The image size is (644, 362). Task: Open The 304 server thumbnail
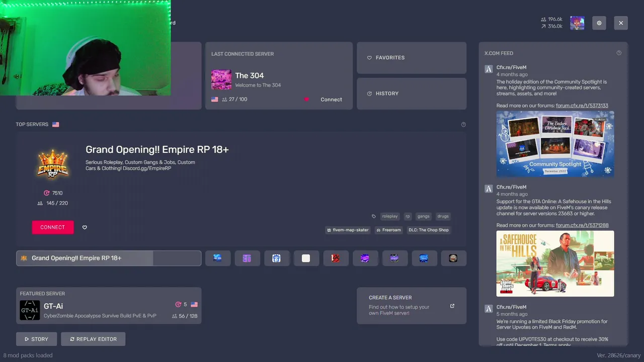click(x=221, y=80)
